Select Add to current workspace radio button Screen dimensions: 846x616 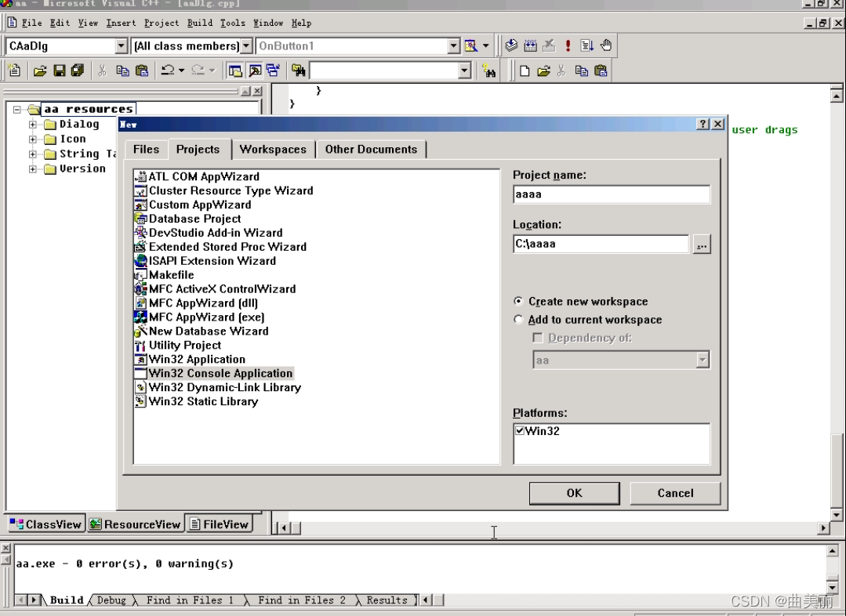(518, 319)
